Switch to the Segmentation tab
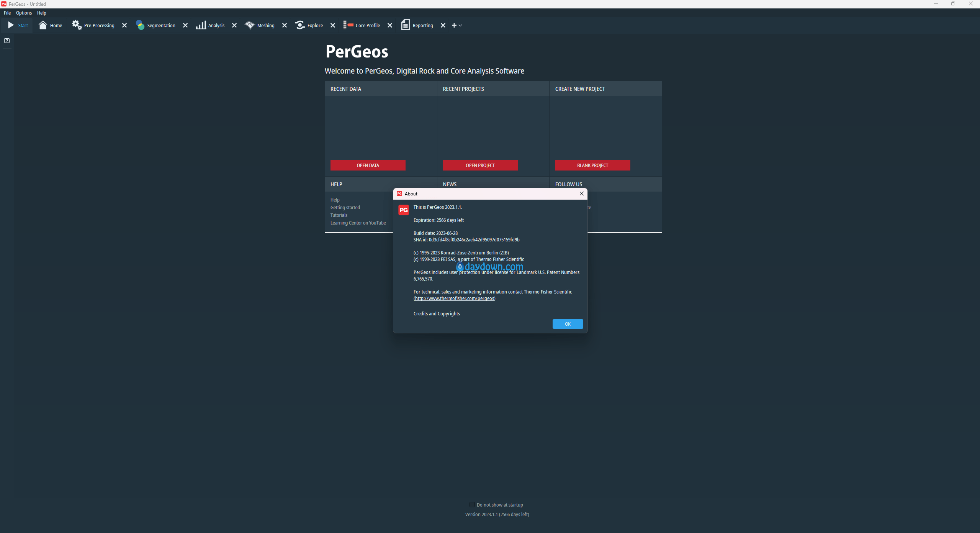980x533 pixels. (161, 26)
